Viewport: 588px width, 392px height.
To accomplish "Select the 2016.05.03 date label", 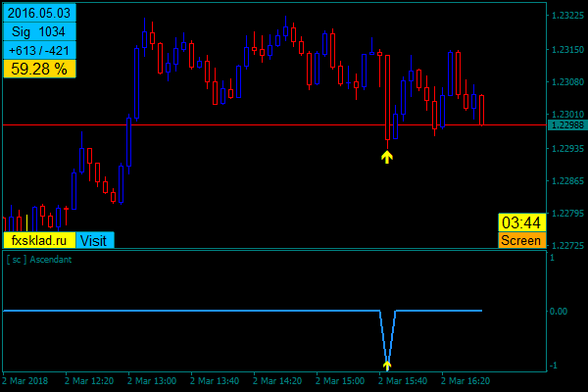I will [x=39, y=14].
